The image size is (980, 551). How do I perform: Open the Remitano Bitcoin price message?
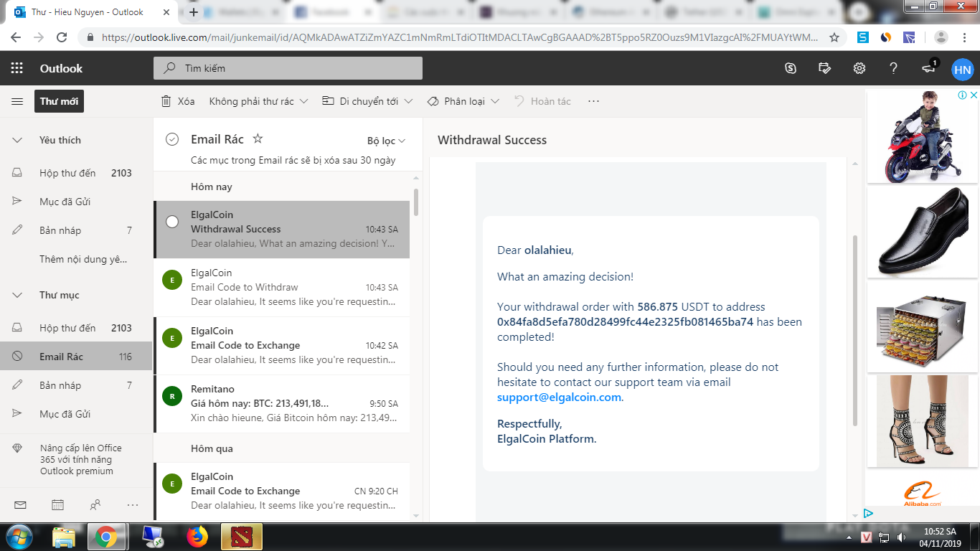[281, 404]
